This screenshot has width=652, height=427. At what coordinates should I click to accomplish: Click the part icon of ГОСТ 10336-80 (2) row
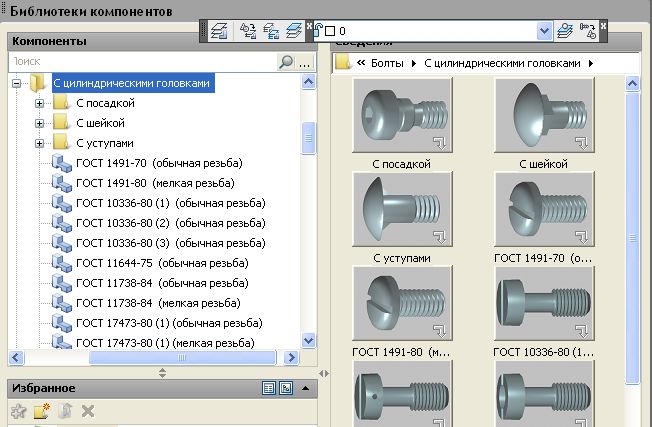pos(62,222)
